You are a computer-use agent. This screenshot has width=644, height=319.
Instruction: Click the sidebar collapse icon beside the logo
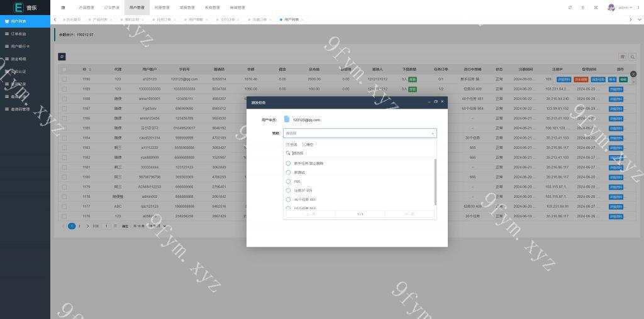pyautogui.click(x=63, y=8)
